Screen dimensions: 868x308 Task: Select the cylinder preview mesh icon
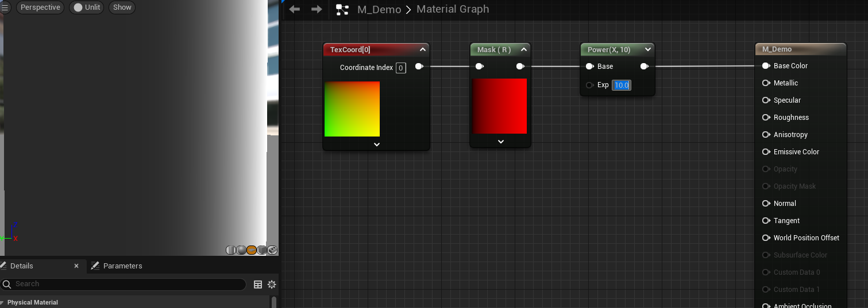pyautogui.click(x=231, y=250)
